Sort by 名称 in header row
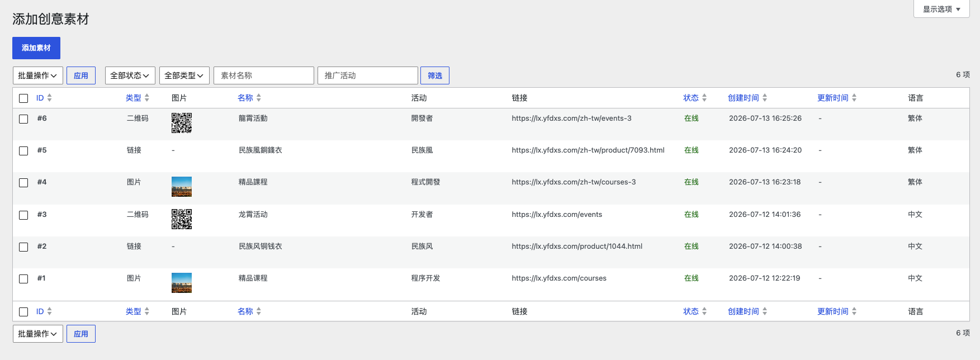The image size is (980, 360). 245,98
